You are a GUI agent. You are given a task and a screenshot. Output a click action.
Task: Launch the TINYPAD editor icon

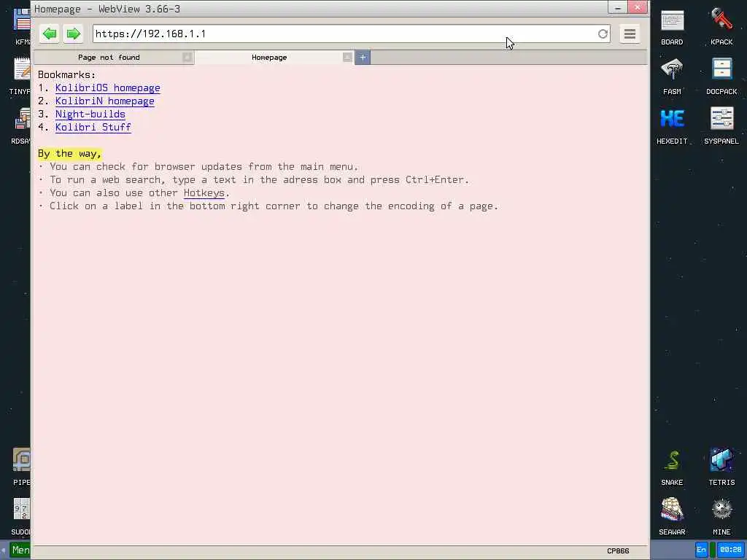click(x=20, y=76)
